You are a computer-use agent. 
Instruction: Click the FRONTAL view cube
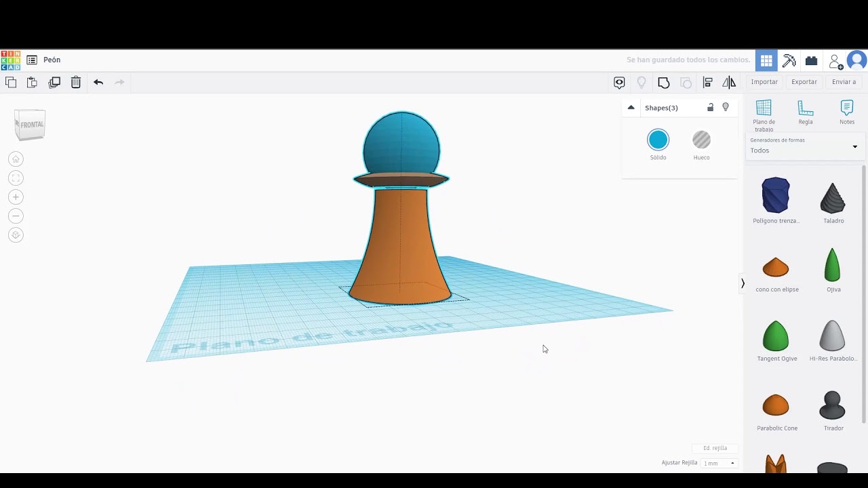pos(31,125)
